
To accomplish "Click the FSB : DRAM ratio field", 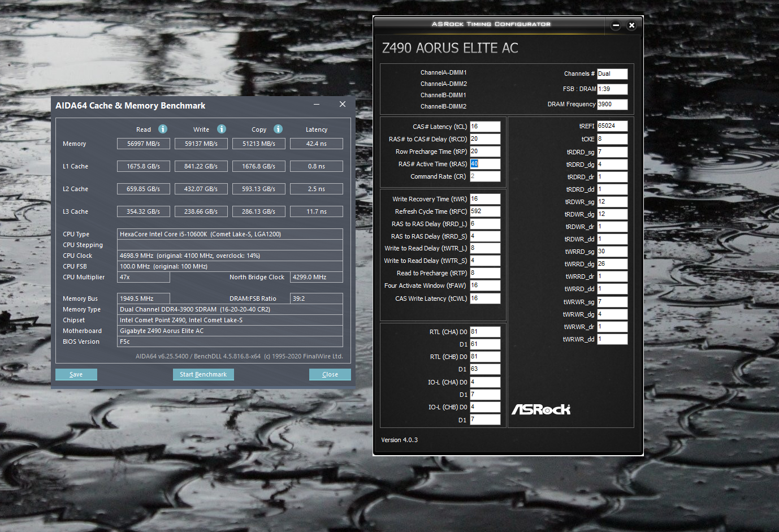I will click(612, 89).
